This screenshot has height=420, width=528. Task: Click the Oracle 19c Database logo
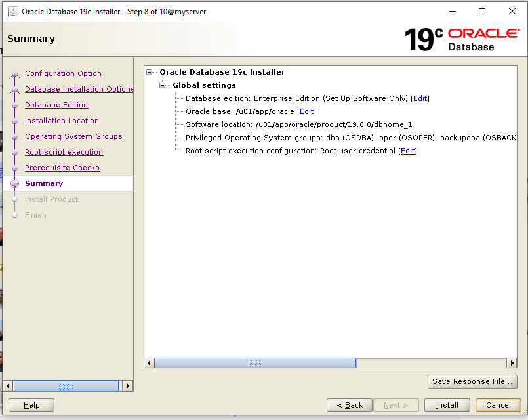461,39
